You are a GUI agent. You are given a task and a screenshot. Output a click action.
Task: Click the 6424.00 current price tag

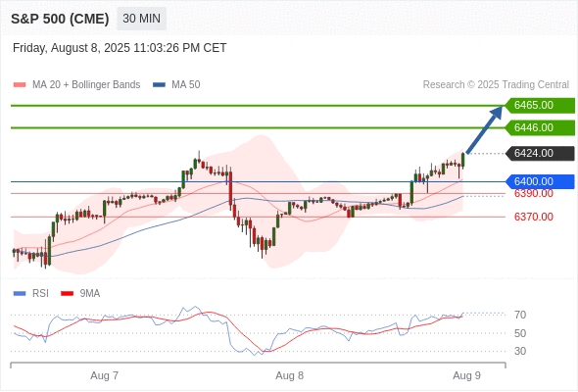[x=540, y=154]
